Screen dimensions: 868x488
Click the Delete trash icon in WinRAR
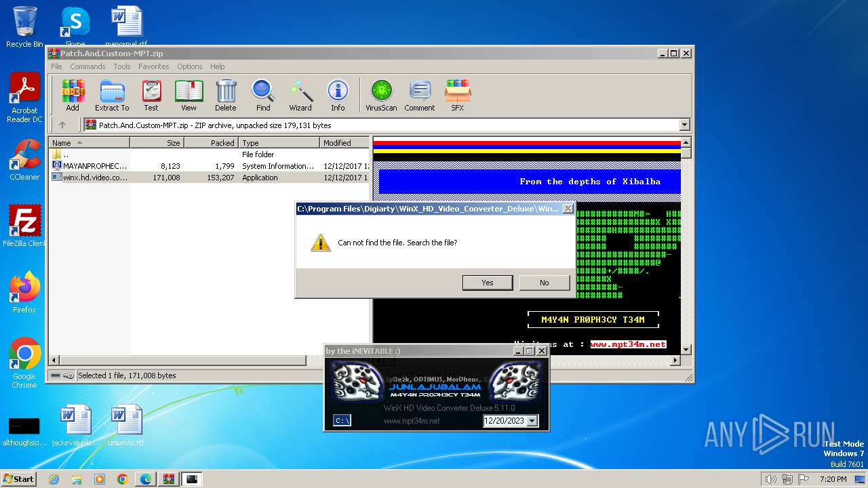point(226,95)
